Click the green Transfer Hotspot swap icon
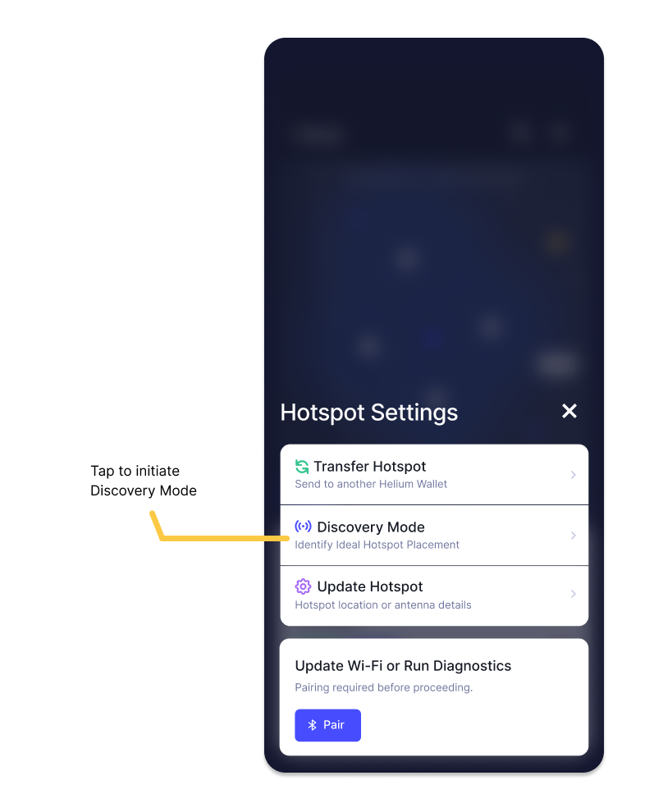The image size is (654, 812). pos(302,467)
